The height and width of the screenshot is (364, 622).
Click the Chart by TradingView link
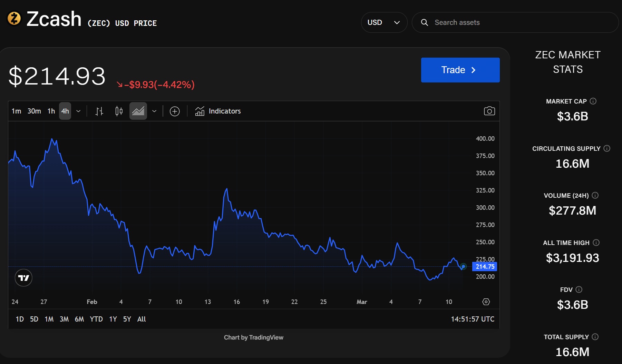click(254, 337)
